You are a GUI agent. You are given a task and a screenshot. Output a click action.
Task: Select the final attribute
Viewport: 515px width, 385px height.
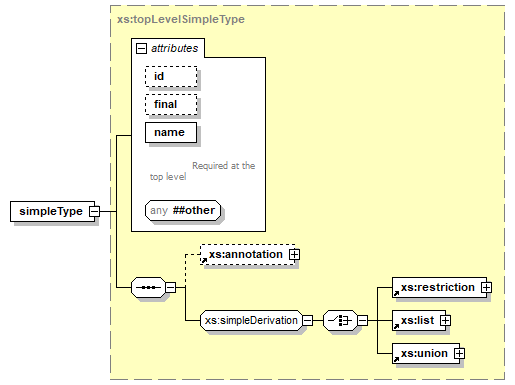tap(171, 105)
